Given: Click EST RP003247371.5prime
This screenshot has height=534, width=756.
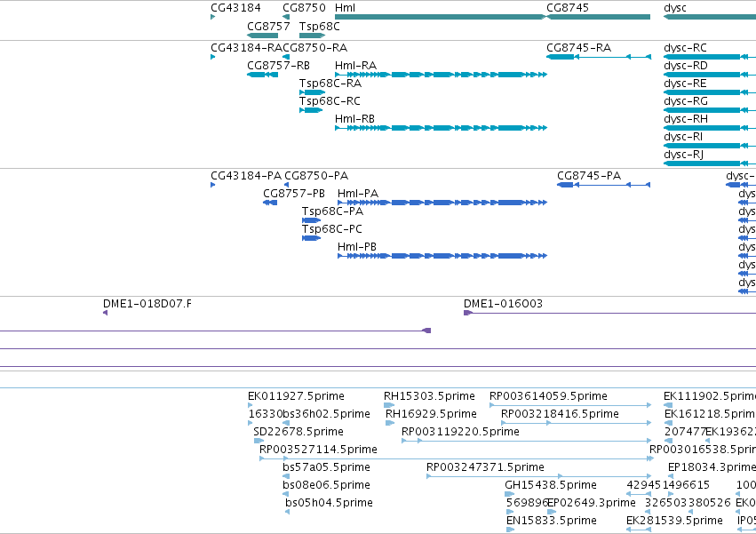Looking at the screenshot, I should pos(539,476).
